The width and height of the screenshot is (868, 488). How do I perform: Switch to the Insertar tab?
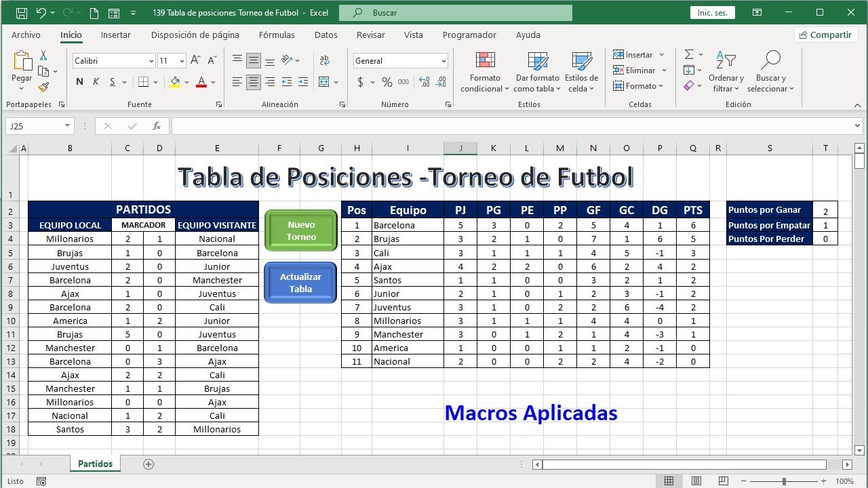click(x=116, y=35)
